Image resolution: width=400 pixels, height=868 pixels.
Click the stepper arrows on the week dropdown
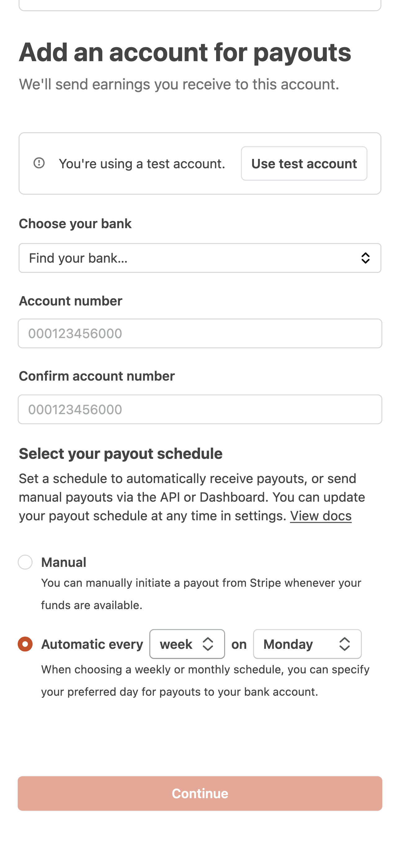point(209,644)
